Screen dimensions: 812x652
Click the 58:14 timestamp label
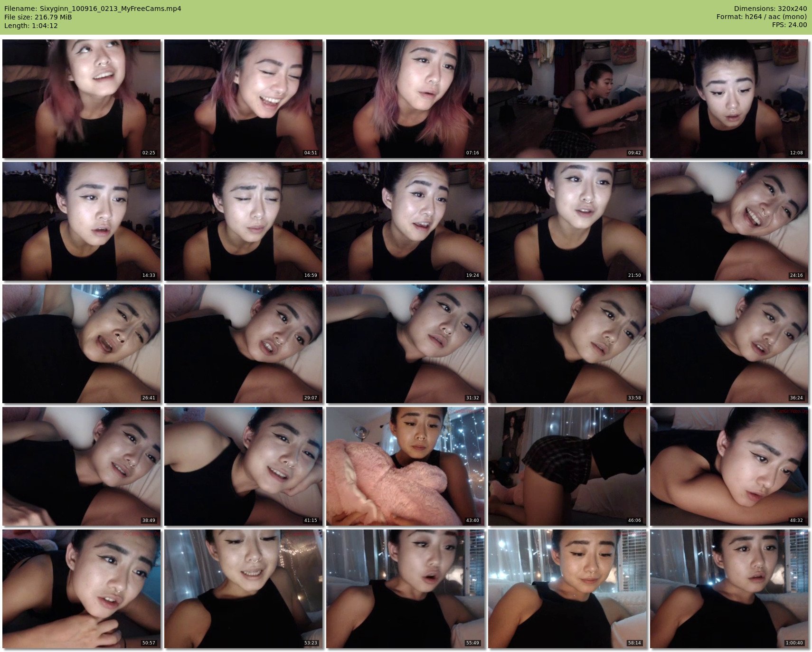pyautogui.click(x=634, y=643)
